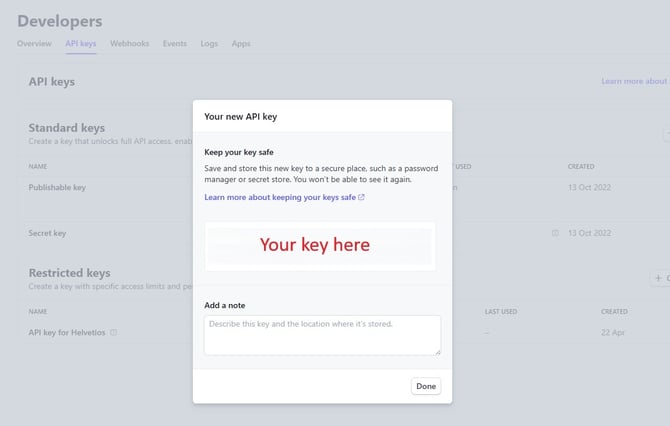Switch to the Apps tab

coord(241,44)
